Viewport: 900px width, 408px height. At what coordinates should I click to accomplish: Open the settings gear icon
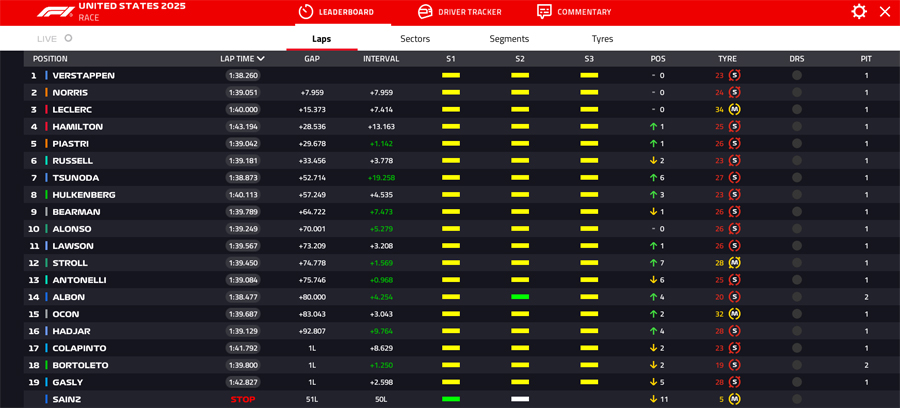point(858,12)
